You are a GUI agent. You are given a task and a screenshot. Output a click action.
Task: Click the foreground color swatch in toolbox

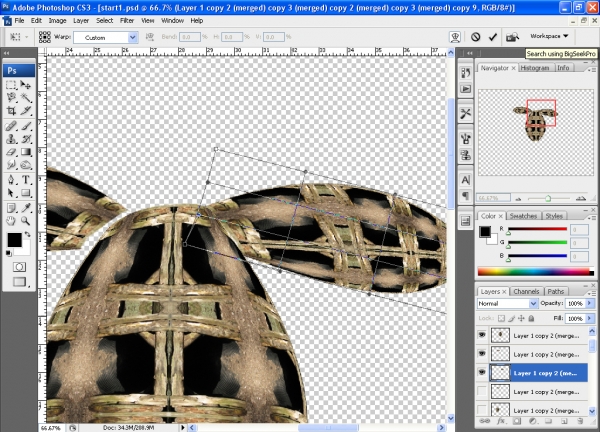coord(14,240)
